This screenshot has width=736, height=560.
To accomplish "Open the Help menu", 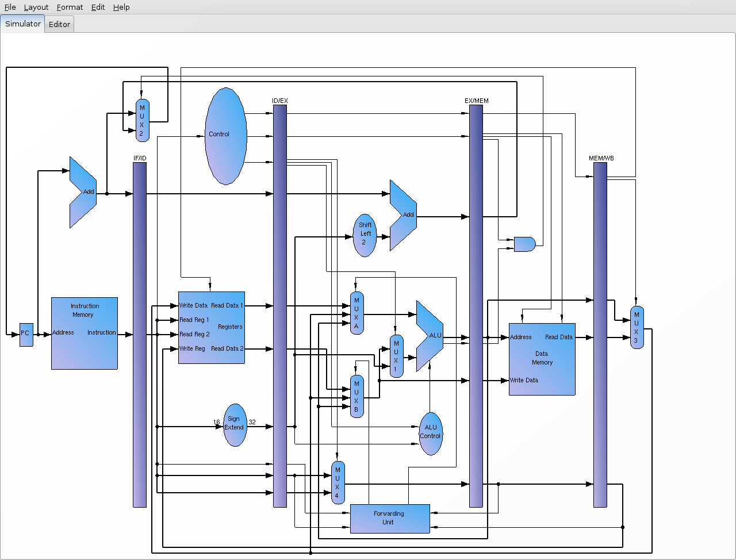I will pos(121,7).
